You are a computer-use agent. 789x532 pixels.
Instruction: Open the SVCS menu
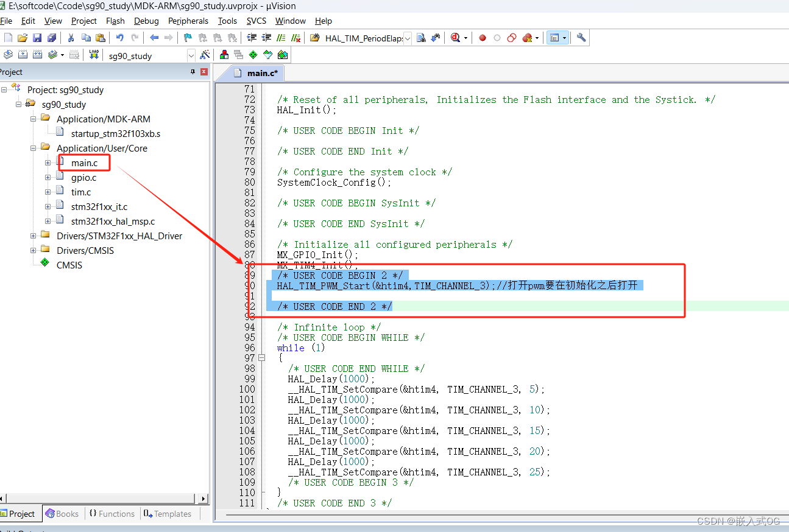tap(257, 21)
